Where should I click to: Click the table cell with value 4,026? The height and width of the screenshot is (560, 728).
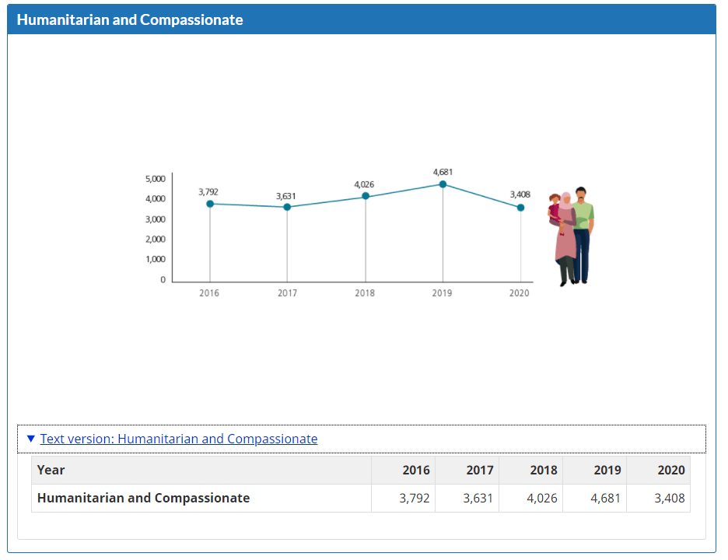click(x=541, y=498)
